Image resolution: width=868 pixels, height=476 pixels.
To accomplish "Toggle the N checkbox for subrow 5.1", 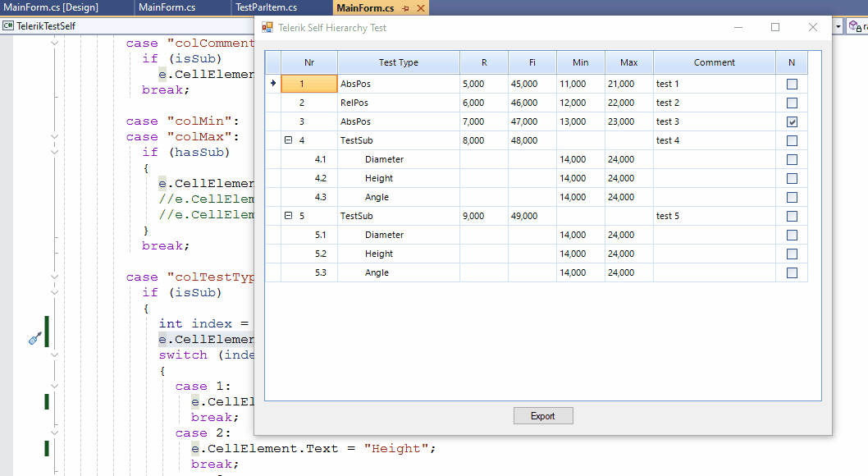I will (x=793, y=235).
